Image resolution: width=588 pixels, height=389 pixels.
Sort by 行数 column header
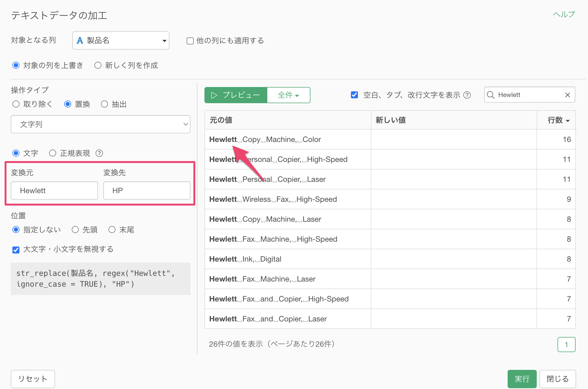tap(556, 120)
